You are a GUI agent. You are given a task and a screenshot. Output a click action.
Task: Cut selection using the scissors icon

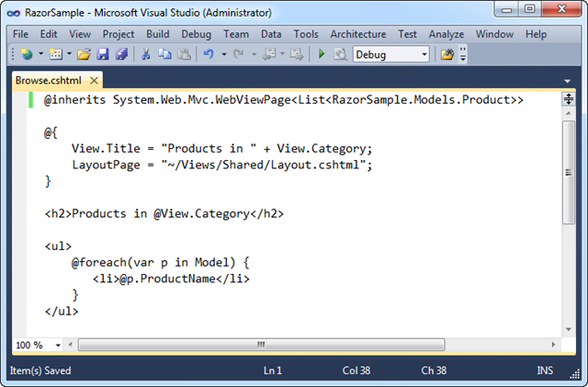pos(145,54)
